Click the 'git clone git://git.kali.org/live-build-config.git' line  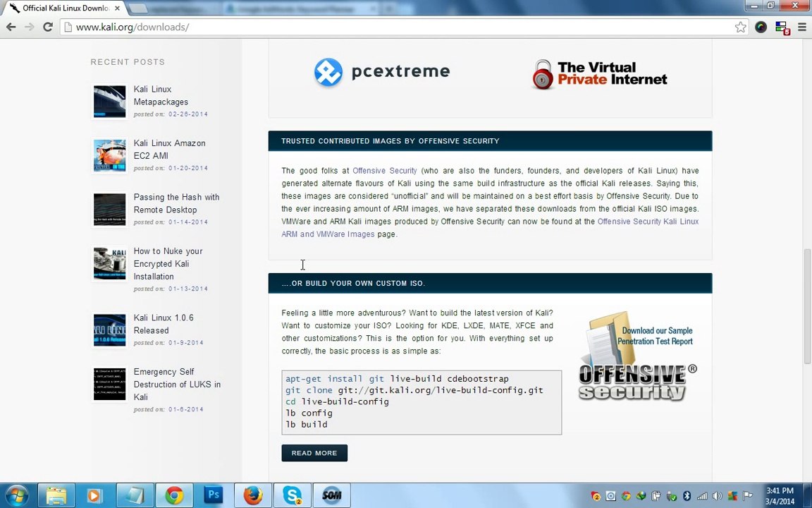pyautogui.click(x=414, y=389)
